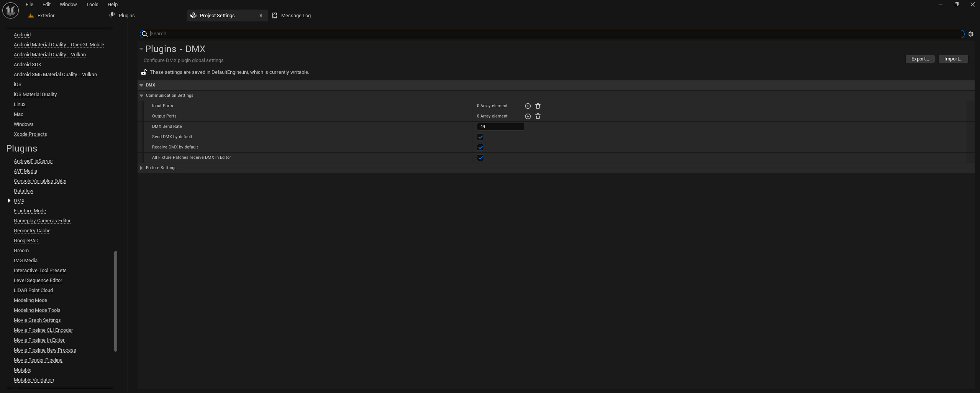This screenshot has width=980, height=393.
Task: Open the Edit menu
Action: point(46,5)
